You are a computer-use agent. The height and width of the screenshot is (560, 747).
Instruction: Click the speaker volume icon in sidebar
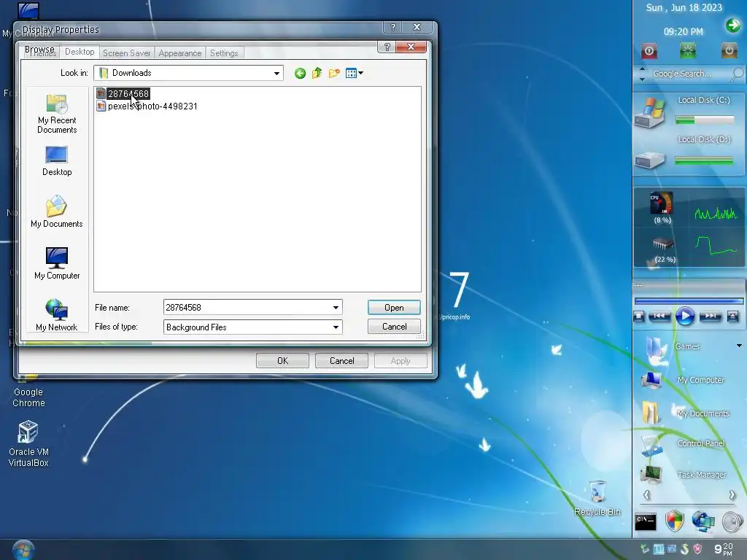click(x=732, y=522)
